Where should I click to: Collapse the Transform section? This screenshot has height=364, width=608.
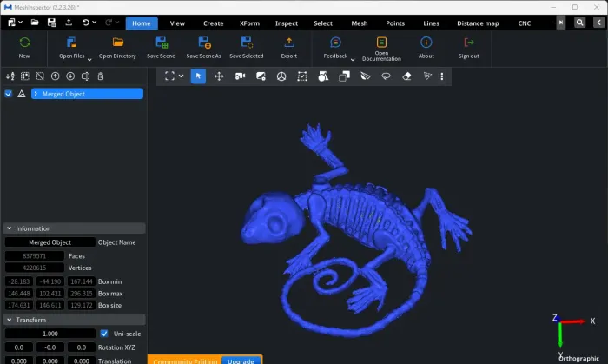(x=9, y=320)
